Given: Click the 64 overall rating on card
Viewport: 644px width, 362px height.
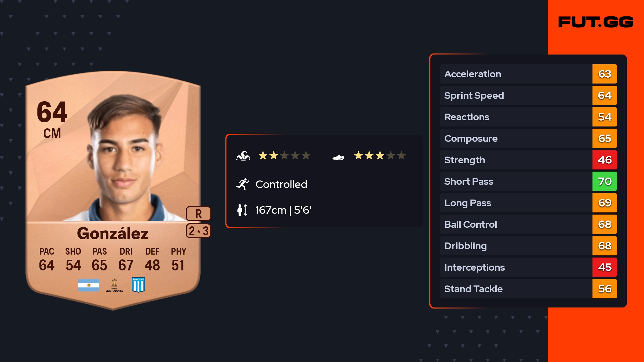Looking at the screenshot, I should 52,112.
